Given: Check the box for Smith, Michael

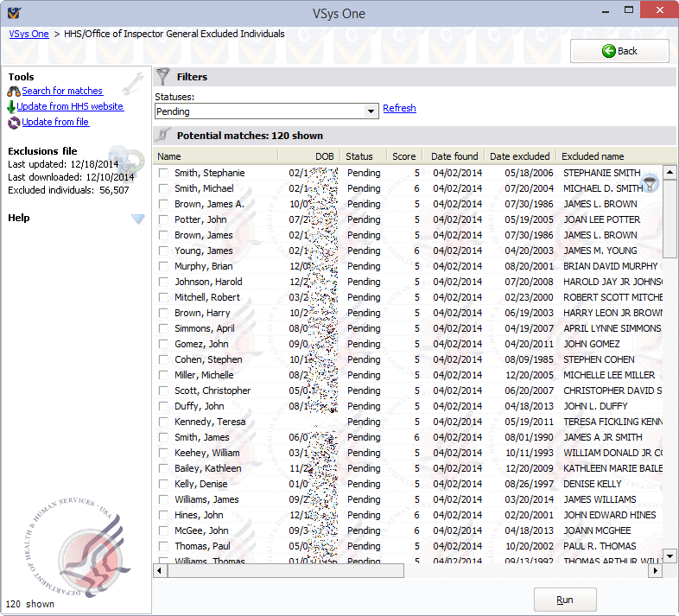Looking at the screenshot, I should pos(163,188).
